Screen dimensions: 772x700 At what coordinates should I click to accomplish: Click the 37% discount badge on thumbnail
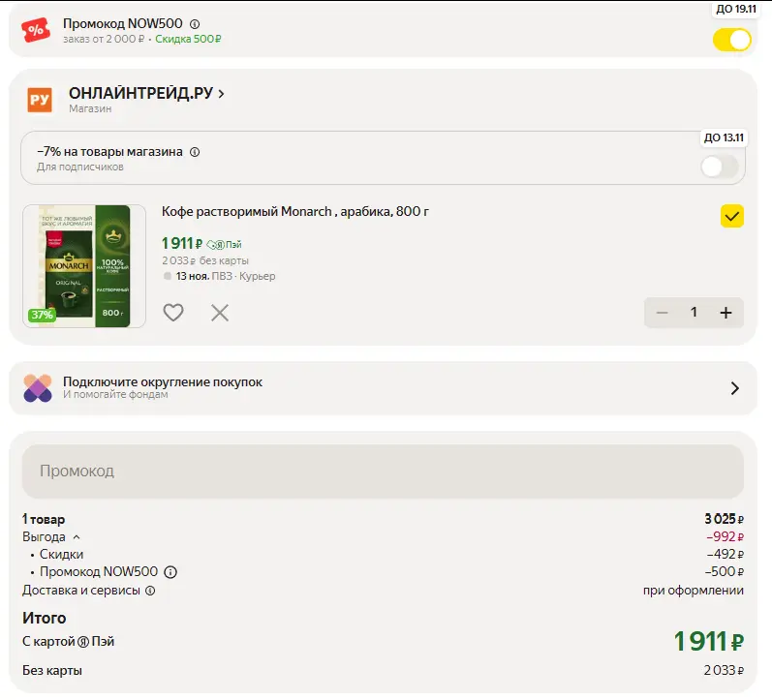(42, 315)
